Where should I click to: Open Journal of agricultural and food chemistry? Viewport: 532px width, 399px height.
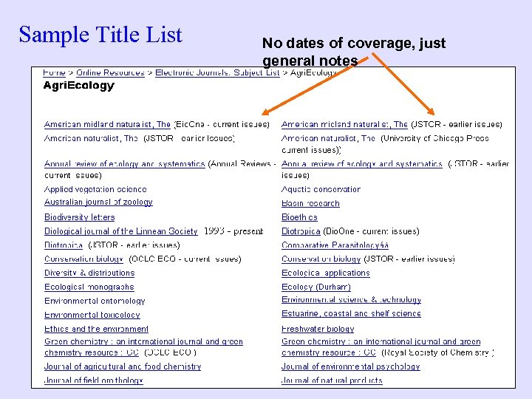tap(123, 366)
